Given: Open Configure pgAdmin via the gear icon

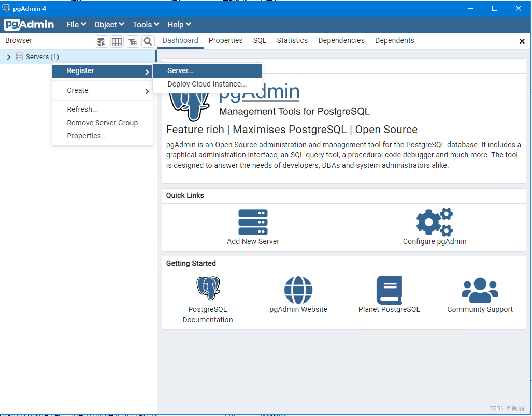Looking at the screenshot, I should [x=434, y=222].
